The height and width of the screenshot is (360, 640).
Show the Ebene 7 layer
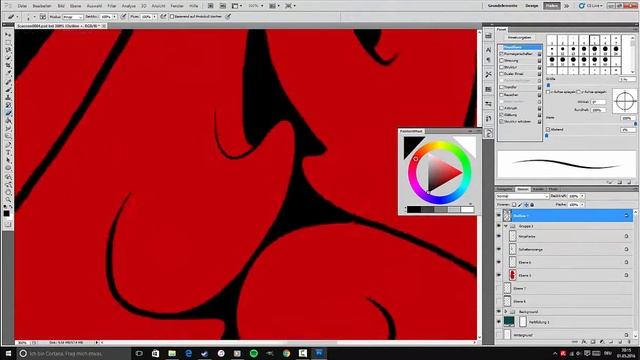pyautogui.click(x=498, y=288)
